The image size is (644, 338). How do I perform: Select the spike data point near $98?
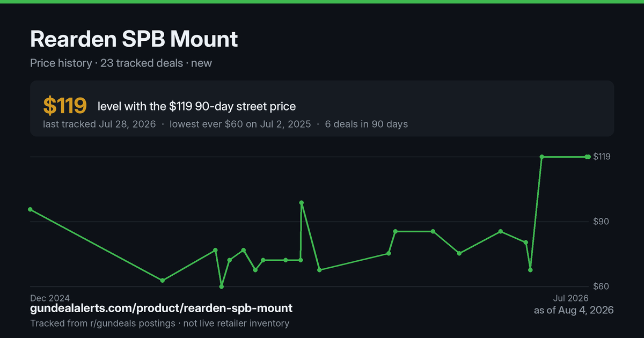[x=302, y=203]
